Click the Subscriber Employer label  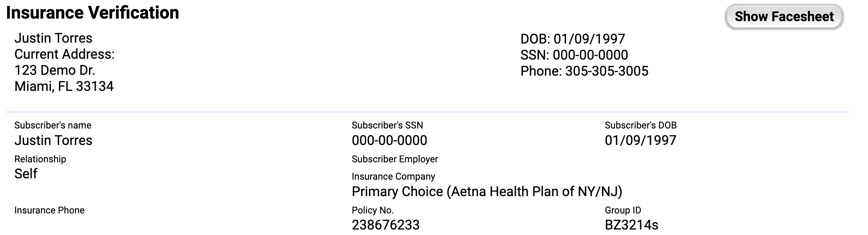pyautogui.click(x=394, y=159)
